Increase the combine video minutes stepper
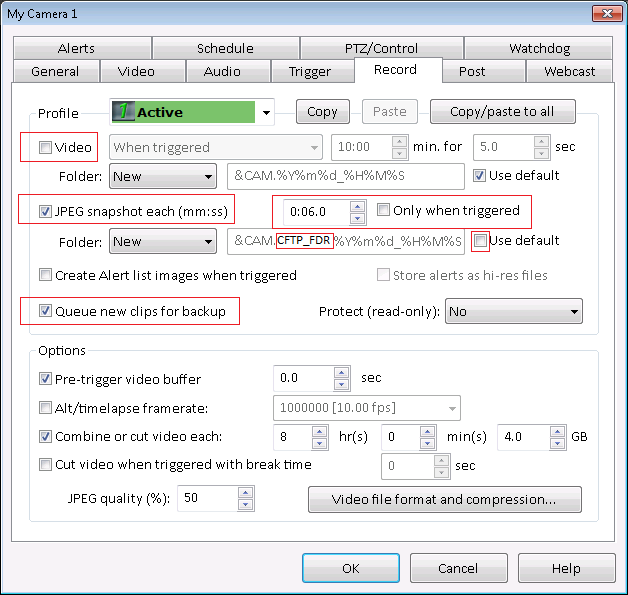The width and height of the screenshot is (628, 595). pyautogui.click(x=428, y=431)
